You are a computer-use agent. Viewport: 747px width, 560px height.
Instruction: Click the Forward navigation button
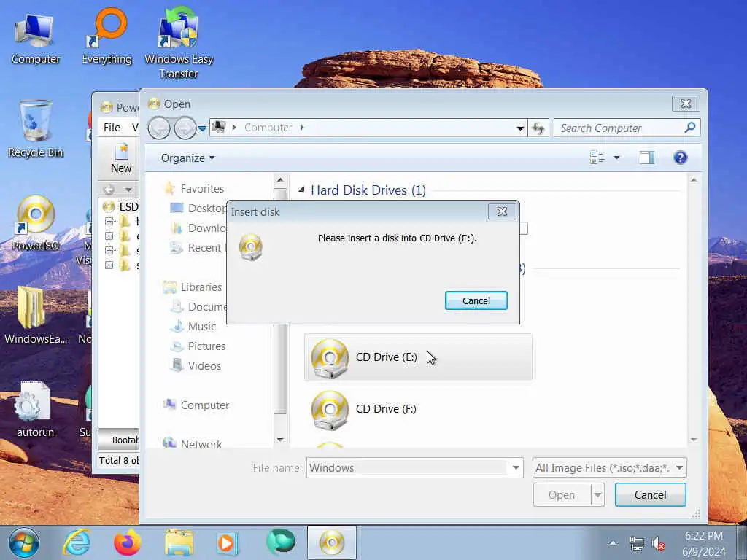[185, 128]
